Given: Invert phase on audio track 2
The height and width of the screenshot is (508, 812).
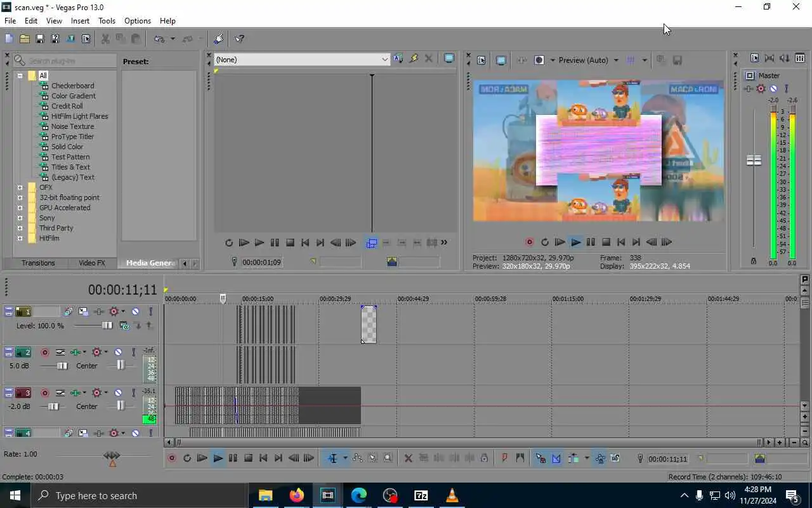Looking at the screenshot, I should click(x=60, y=352).
